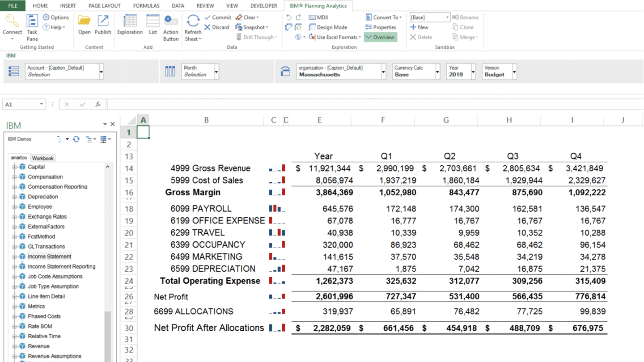Expand the Employee cube node

(x=14, y=207)
